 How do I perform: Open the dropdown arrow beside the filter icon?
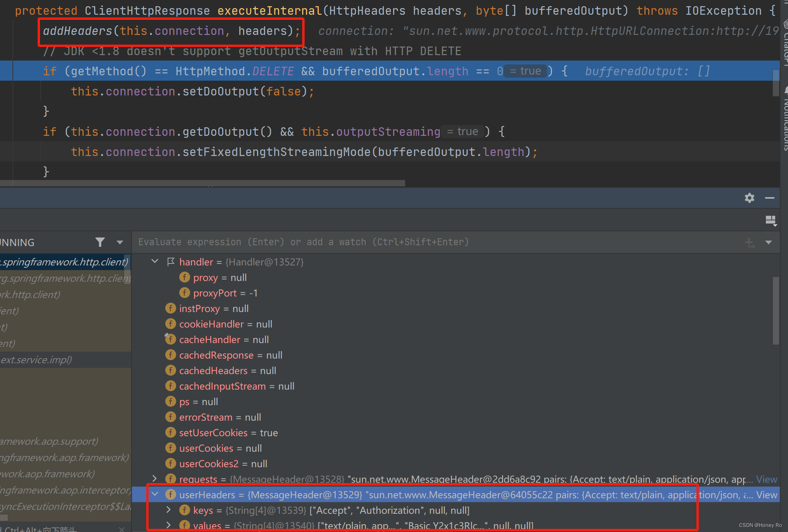(119, 242)
